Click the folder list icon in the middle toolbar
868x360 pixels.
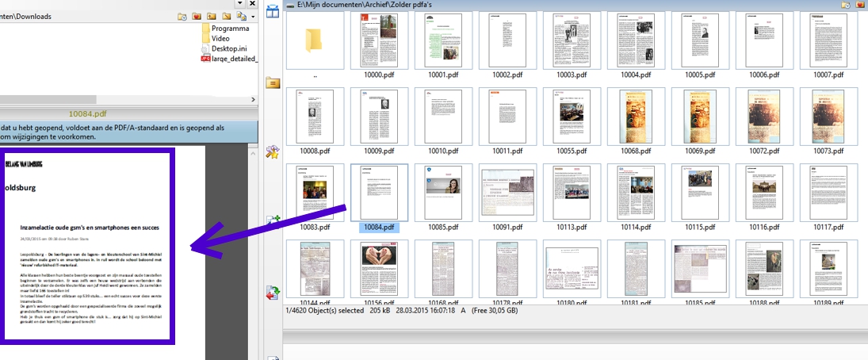273,83
